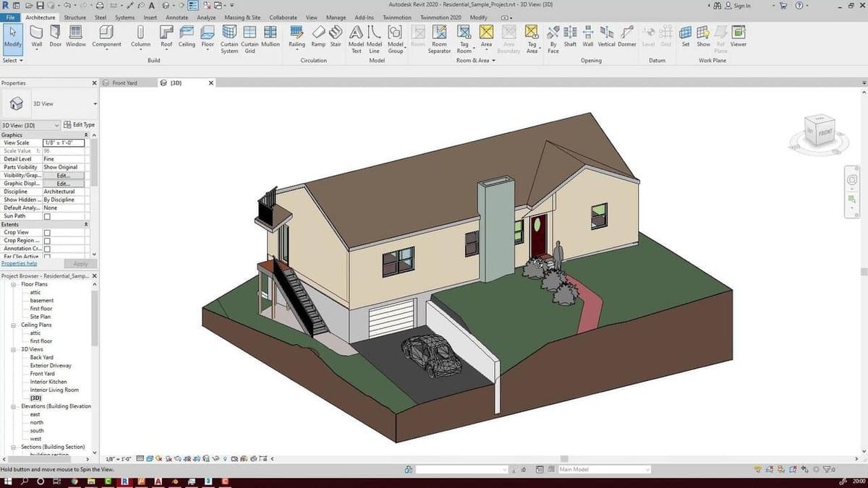Select the Stair tool
The image size is (868, 488).
point(336,38)
